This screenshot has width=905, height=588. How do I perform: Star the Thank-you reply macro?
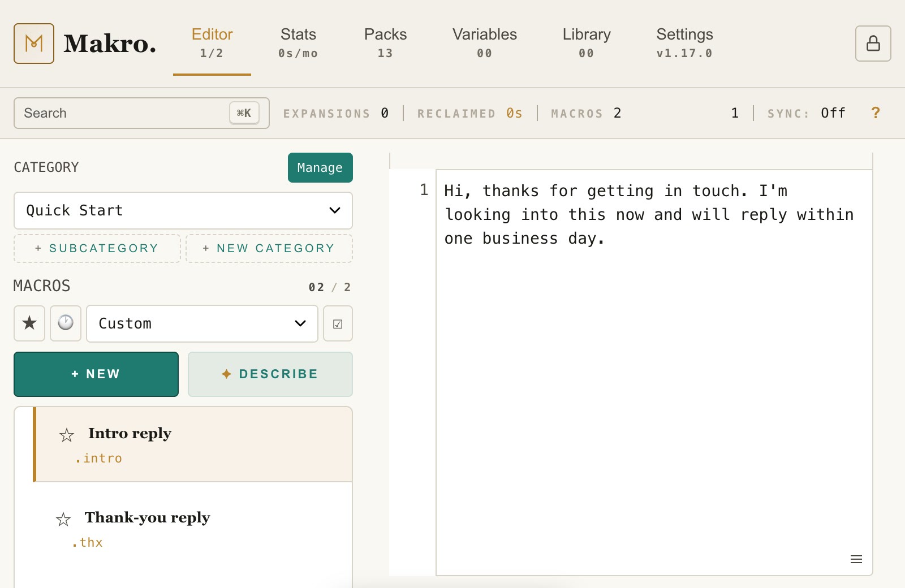(x=63, y=519)
